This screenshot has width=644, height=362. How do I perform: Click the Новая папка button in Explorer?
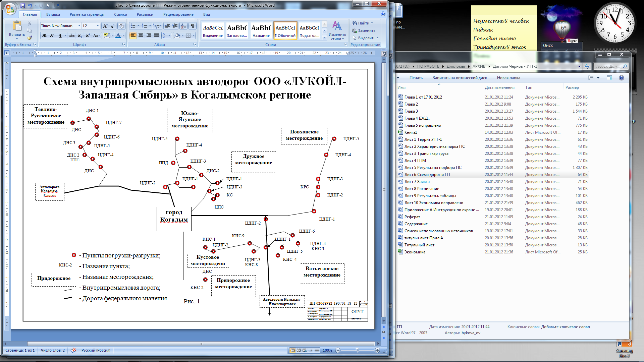[x=508, y=78]
